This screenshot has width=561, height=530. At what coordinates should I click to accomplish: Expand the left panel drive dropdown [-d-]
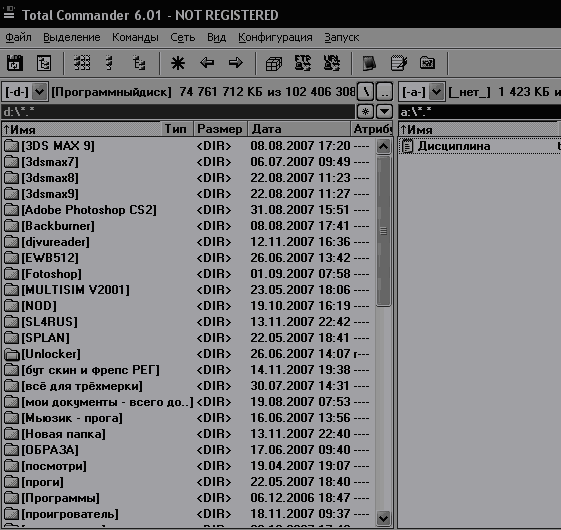click(39, 92)
